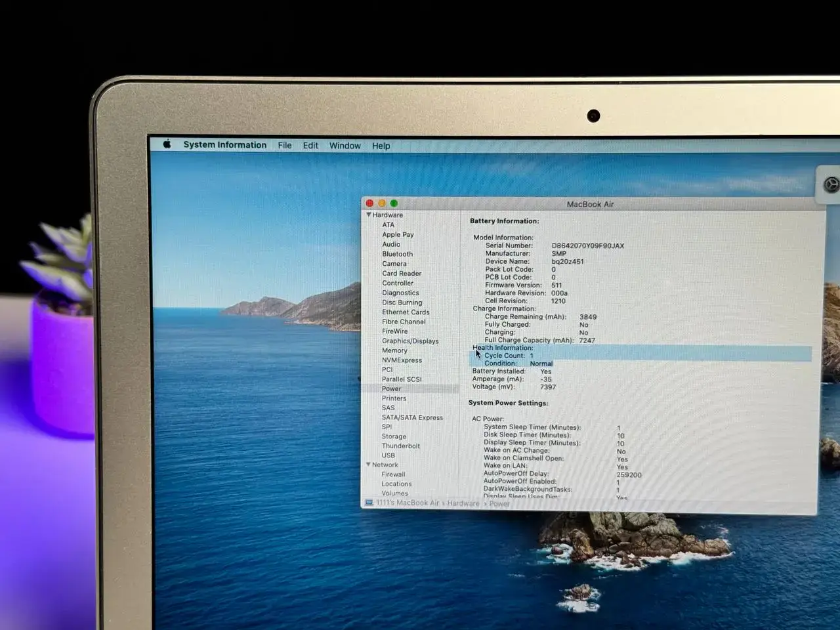Select Camera in the sidebar
Image resolution: width=840 pixels, height=630 pixels.
394,264
